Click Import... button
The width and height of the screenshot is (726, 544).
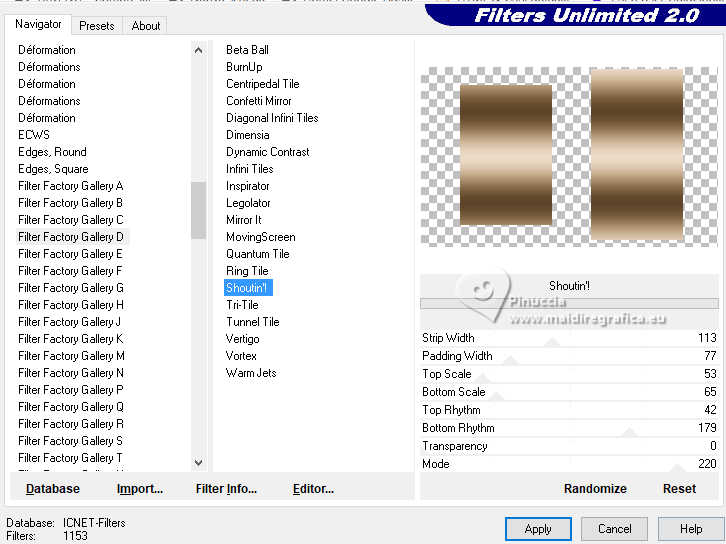click(139, 489)
